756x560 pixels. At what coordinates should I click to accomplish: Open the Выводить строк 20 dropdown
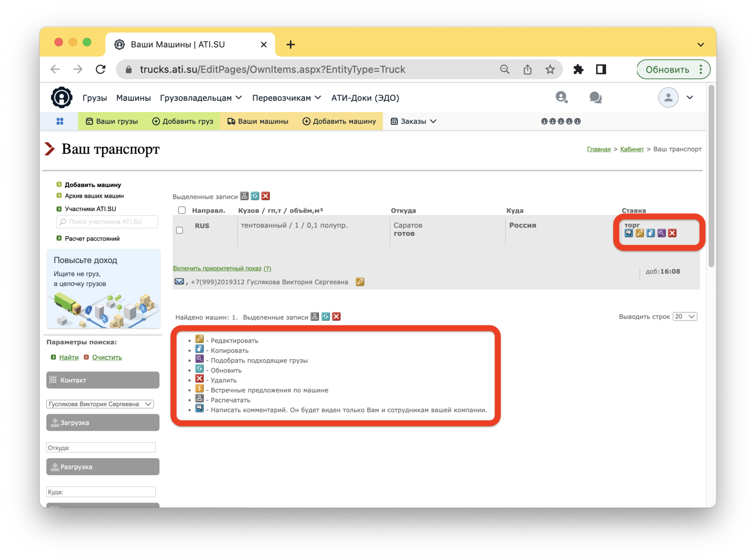click(685, 316)
